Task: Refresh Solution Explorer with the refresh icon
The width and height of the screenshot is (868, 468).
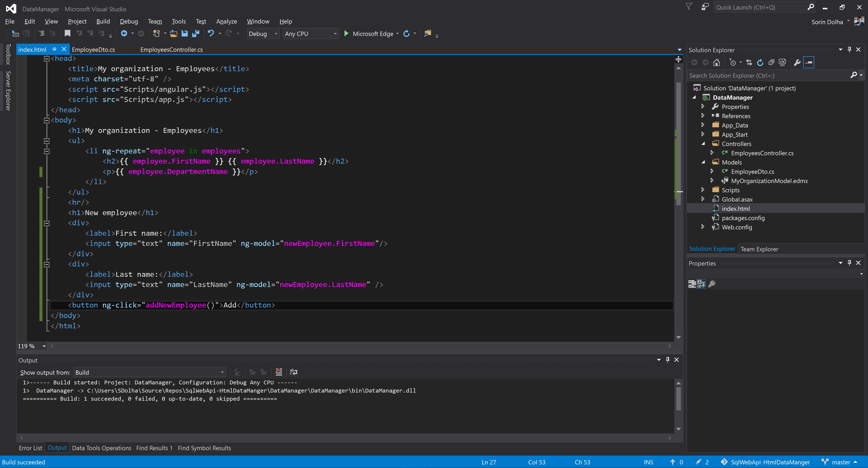Action: (x=760, y=62)
